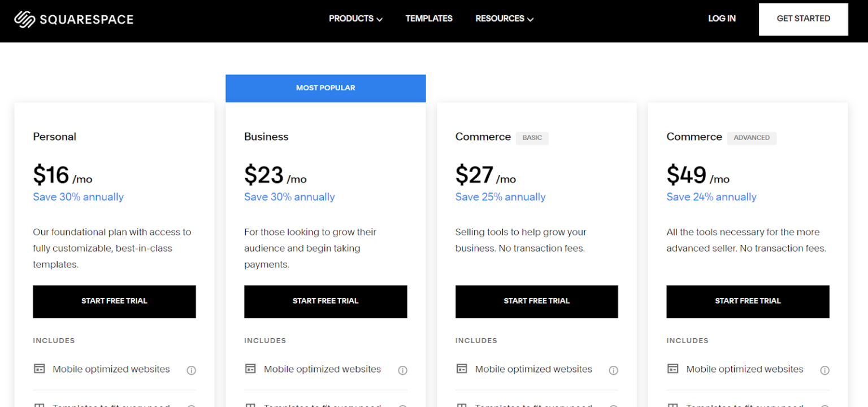The width and height of the screenshot is (868, 407).
Task: Click the ADVANCED badge next to Commerce
Action: (752, 138)
